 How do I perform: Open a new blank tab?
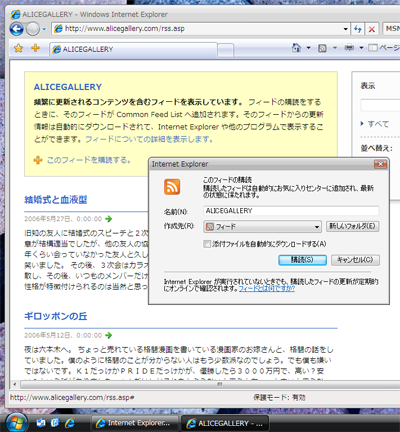click(x=226, y=50)
